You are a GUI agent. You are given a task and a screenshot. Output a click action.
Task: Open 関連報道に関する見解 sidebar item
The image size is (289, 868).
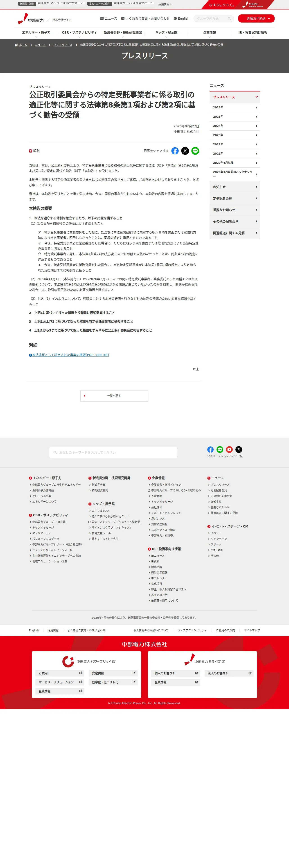[235, 233]
